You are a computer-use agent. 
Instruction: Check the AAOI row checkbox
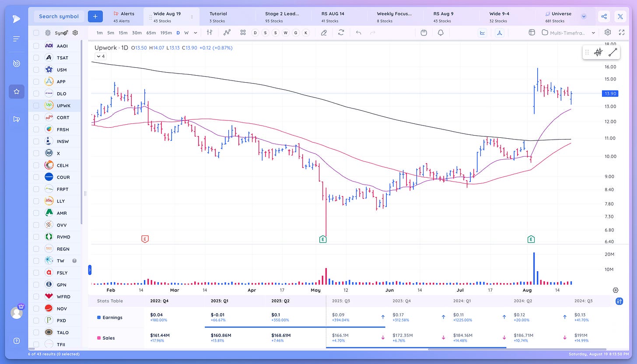coord(36,45)
